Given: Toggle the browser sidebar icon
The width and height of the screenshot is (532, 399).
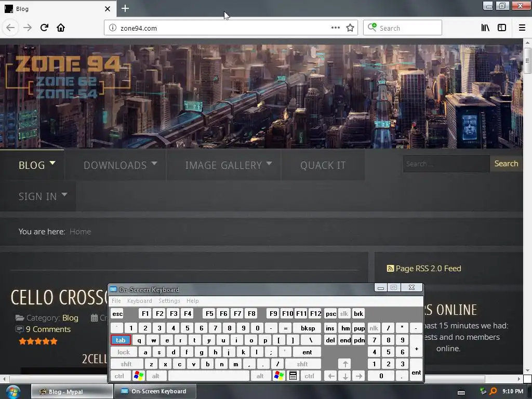Looking at the screenshot, I should coord(502,28).
